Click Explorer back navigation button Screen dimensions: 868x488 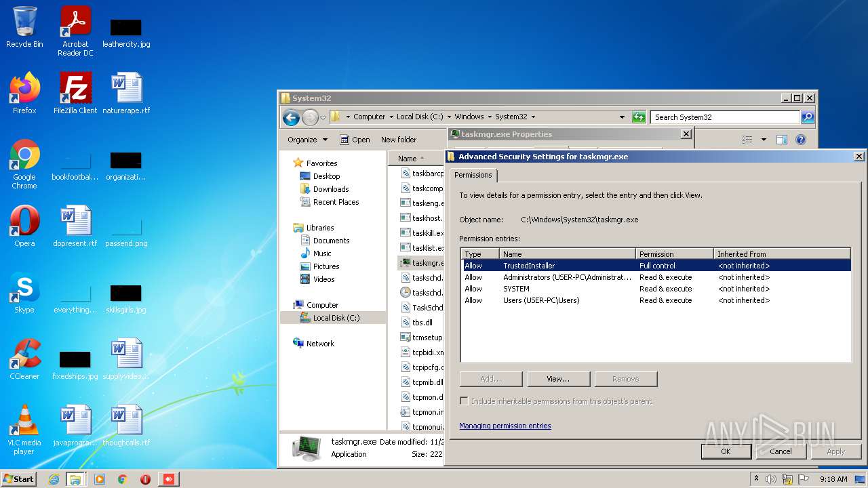tap(291, 117)
